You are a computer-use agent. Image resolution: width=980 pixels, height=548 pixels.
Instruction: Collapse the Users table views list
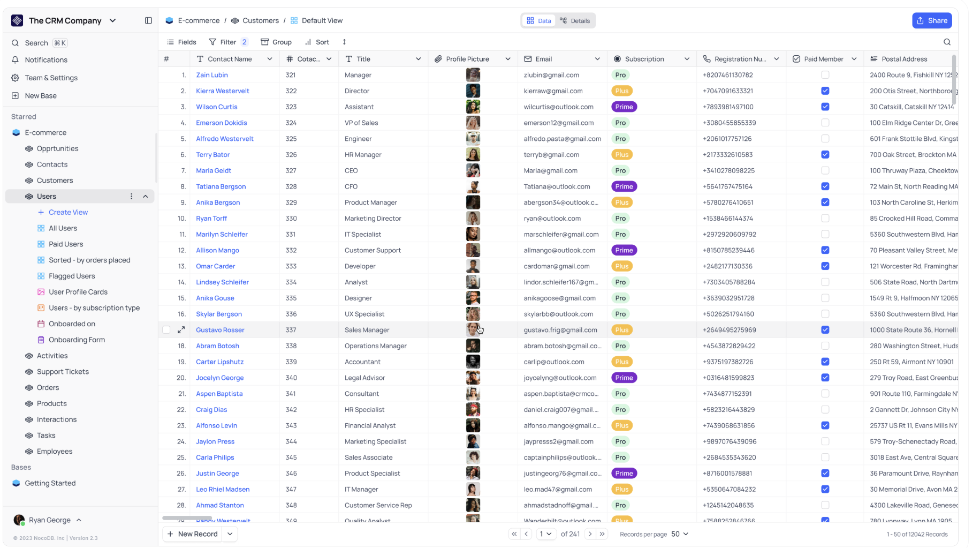point(146,197)
